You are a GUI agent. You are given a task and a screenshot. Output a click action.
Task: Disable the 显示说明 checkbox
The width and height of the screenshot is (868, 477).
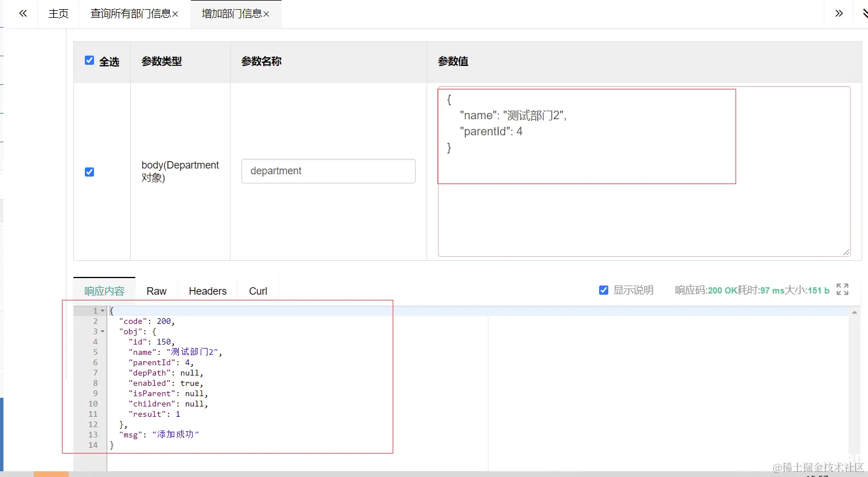[x=604, y=290]
